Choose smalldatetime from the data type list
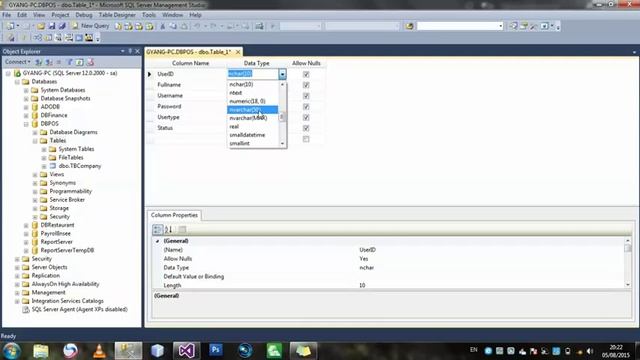 pos(253,135)
